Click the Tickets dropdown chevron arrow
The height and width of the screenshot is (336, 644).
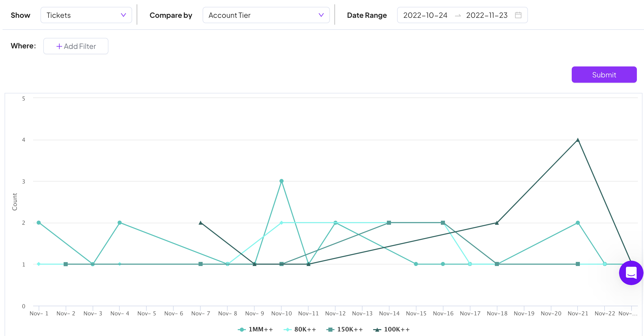click(123, 15)
